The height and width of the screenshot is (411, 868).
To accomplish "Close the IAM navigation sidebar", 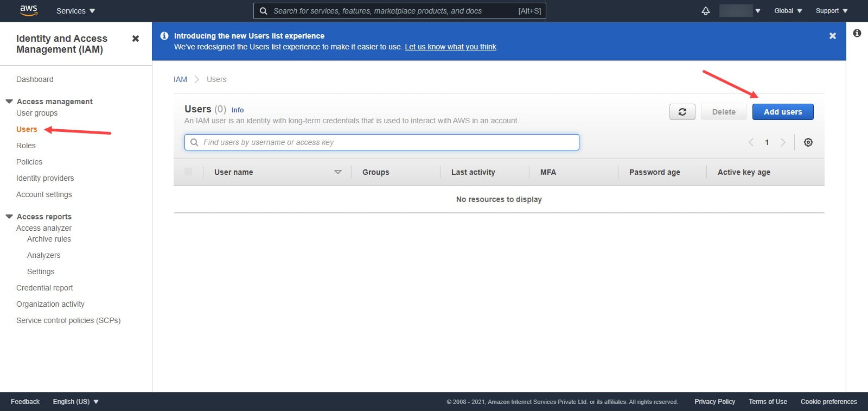I will 136,39.
